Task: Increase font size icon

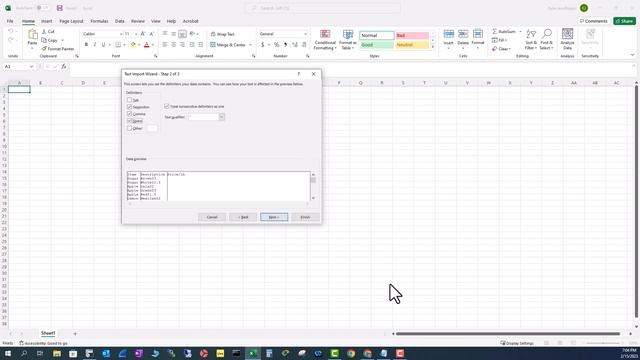Action: tap(143, 34)
